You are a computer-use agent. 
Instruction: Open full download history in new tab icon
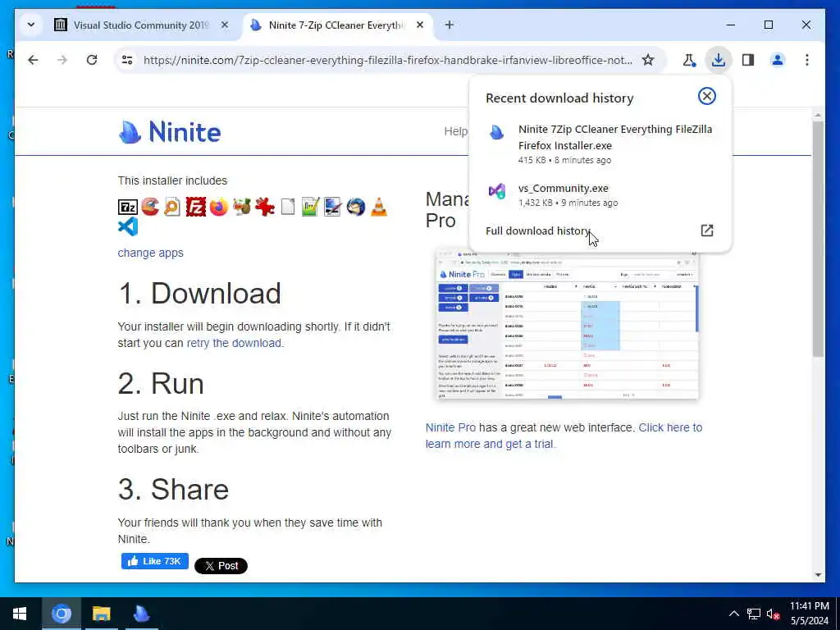click(706, 231)
